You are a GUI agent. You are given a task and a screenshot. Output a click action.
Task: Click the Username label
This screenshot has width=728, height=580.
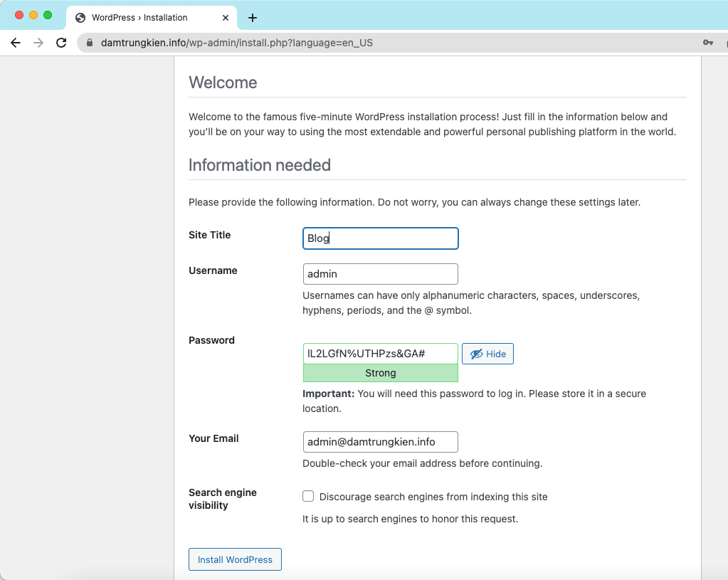(213, 270)
